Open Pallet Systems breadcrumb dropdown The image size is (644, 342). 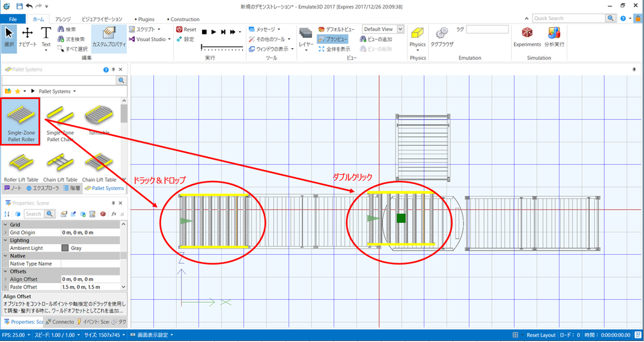pyautogui.click(x=74, y=91)
